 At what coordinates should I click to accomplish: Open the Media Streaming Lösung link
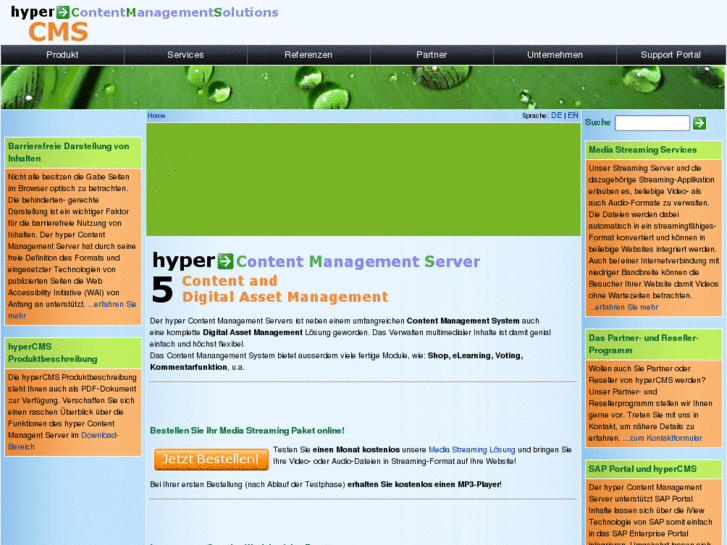(x=472, y=449)
